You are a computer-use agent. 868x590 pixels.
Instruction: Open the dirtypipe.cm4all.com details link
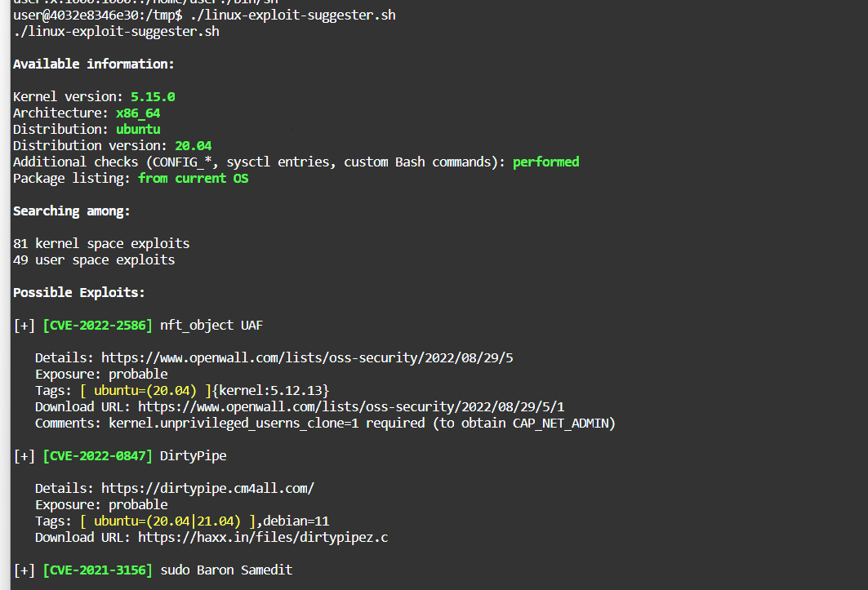point(207,489)
